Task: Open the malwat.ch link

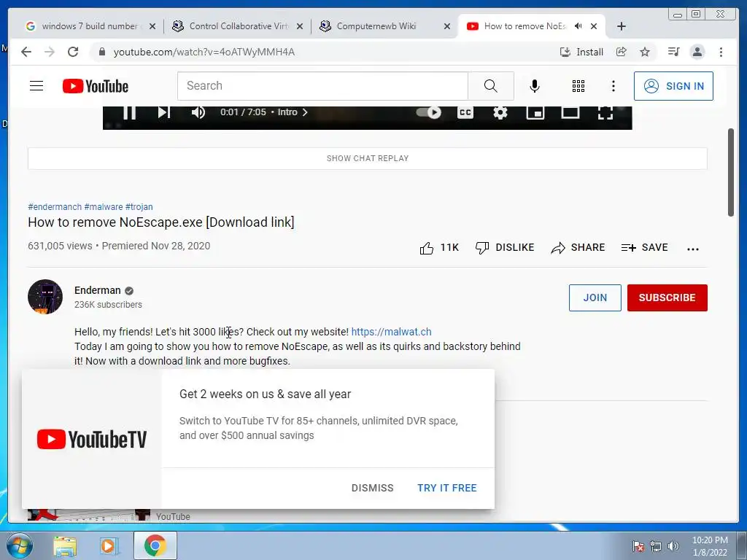Action: pos(391,332)
